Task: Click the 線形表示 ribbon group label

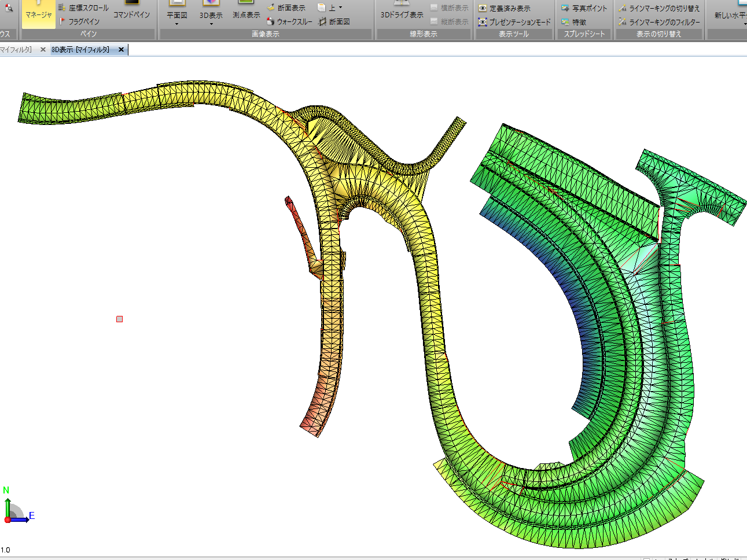Action: coord(424,34)
